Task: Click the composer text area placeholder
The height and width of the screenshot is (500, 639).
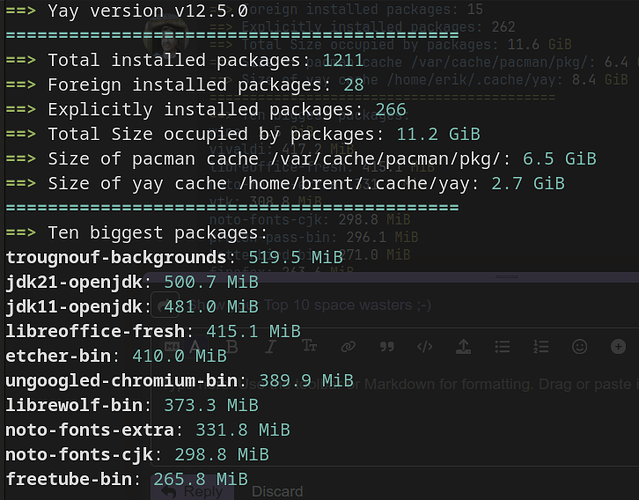Action: [x=399, y=384]
